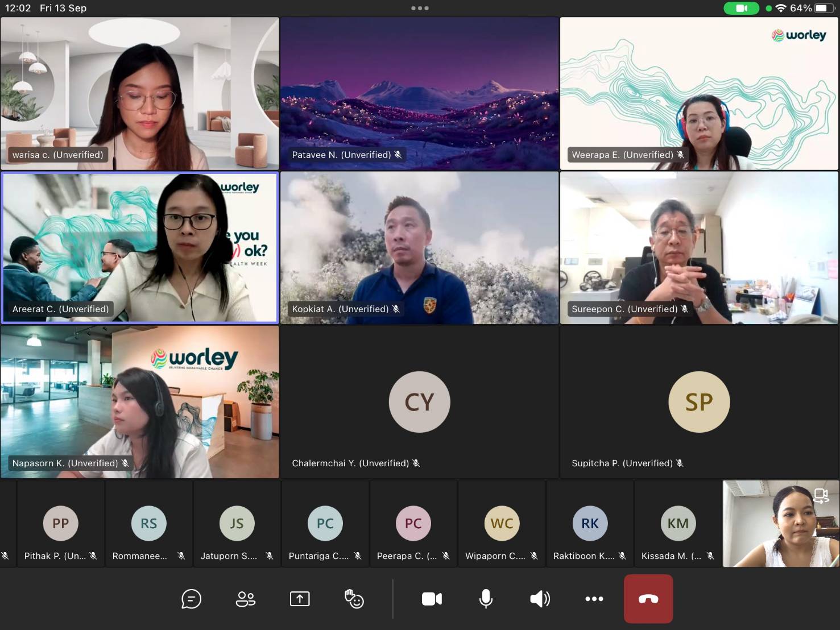Tap the CY avatar for Chalermchai Y.
This screenshot has width=840, height=630.
420,402
